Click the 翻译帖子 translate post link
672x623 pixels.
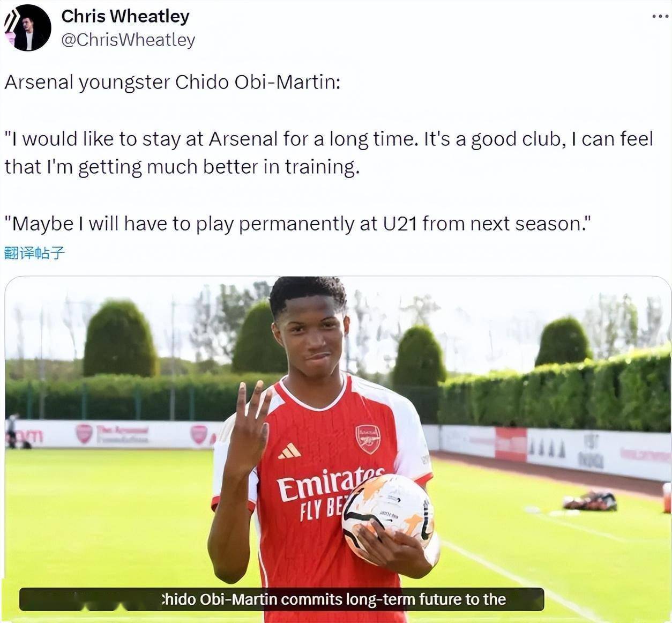click(x=34, y=253)
